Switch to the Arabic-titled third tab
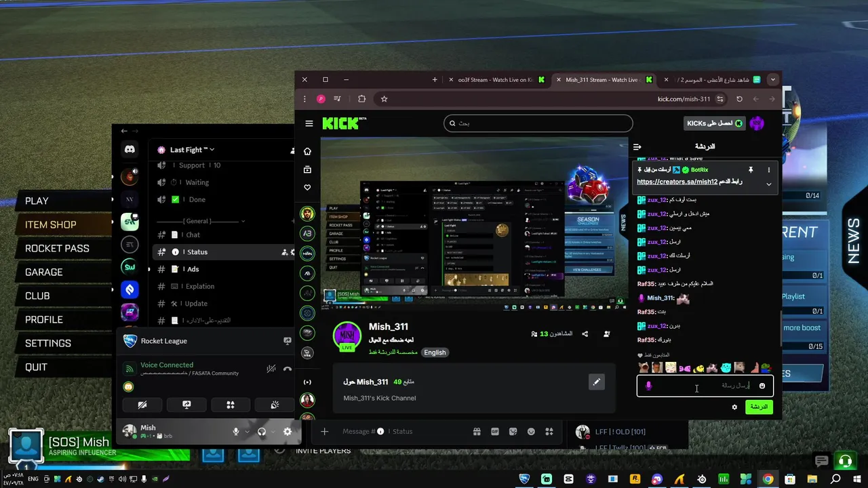868x488 pixels. 712,80
